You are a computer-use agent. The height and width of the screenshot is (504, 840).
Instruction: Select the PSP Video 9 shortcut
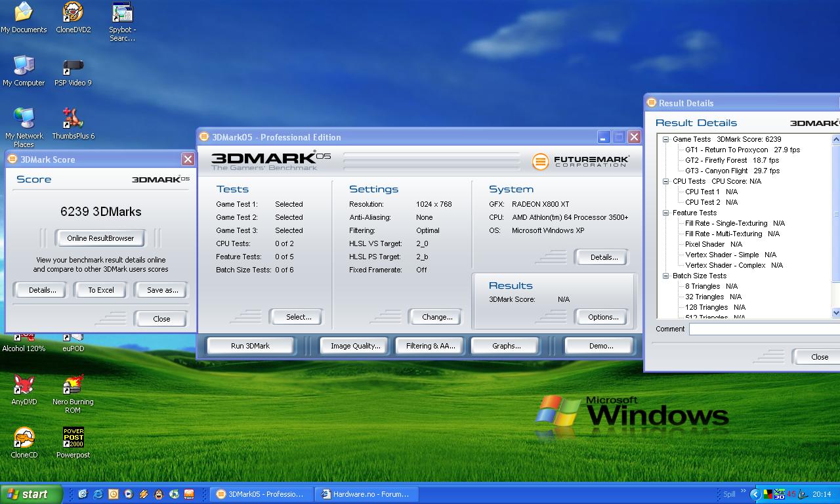pos(73,71)
